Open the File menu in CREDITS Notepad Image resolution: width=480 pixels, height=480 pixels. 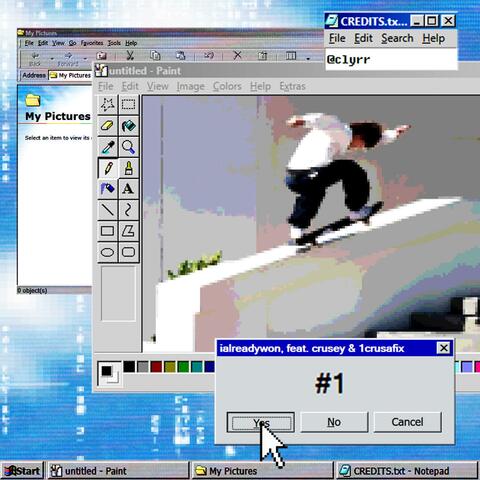click(337, 38)
